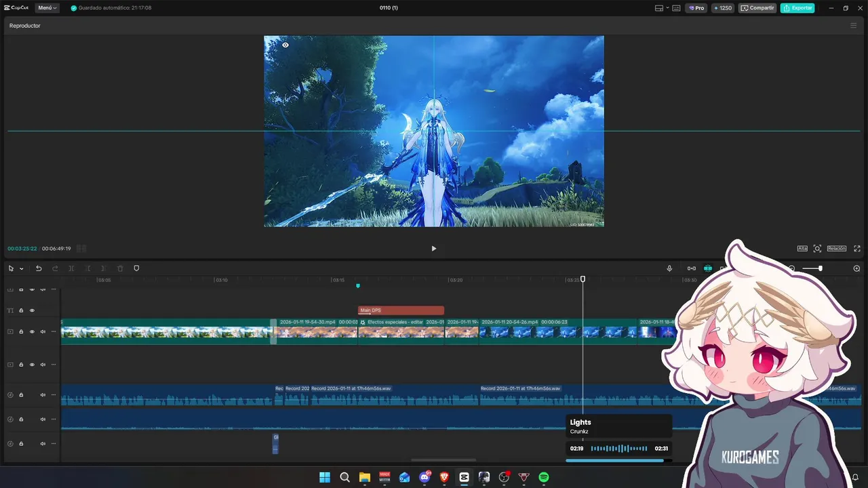The width and height of the screenshot is (868, 488).
Task: Click the redo arrow icon
Action: [55, 268]
